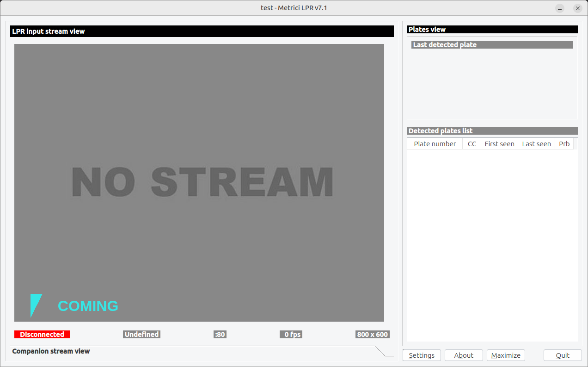Click the cyan direction arrow indicator
Image resolution: width=588 pixels, height=367 pixels.
coord(36,305)
